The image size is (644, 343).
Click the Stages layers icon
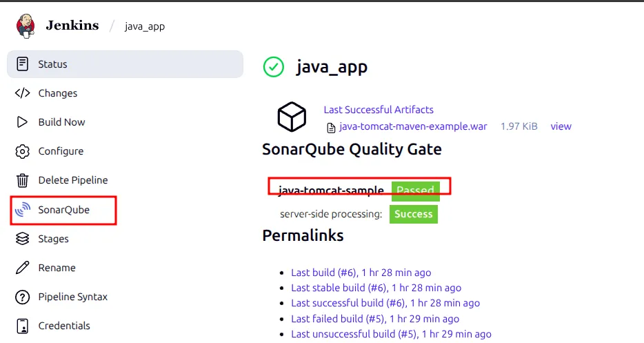pos(22,239)
